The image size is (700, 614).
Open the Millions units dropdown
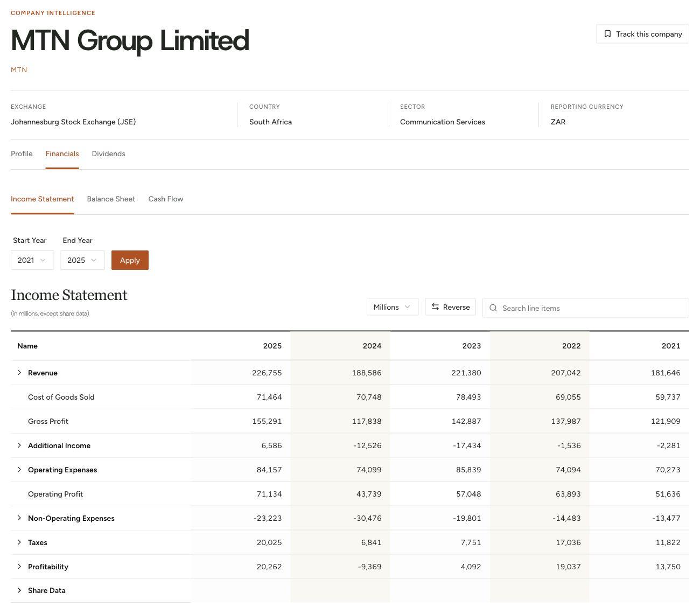(x=393, y=307)
